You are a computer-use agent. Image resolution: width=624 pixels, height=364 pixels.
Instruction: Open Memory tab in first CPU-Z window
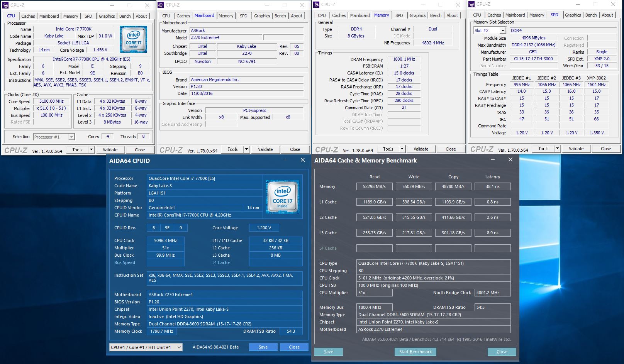71,16
